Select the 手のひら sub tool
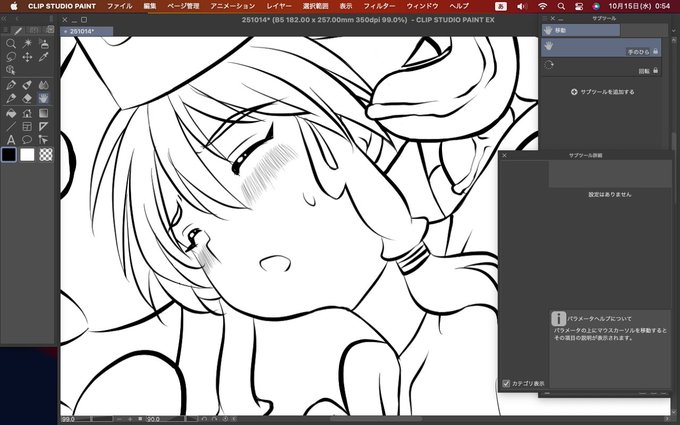 click(601, 47)
